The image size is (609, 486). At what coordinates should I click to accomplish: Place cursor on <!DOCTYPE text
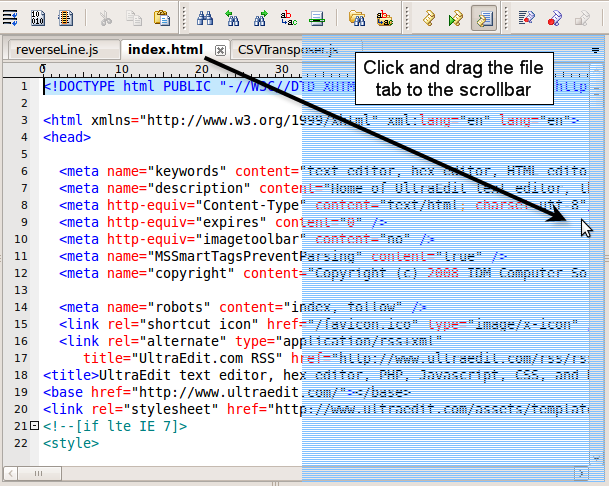(x=79, y=86)
